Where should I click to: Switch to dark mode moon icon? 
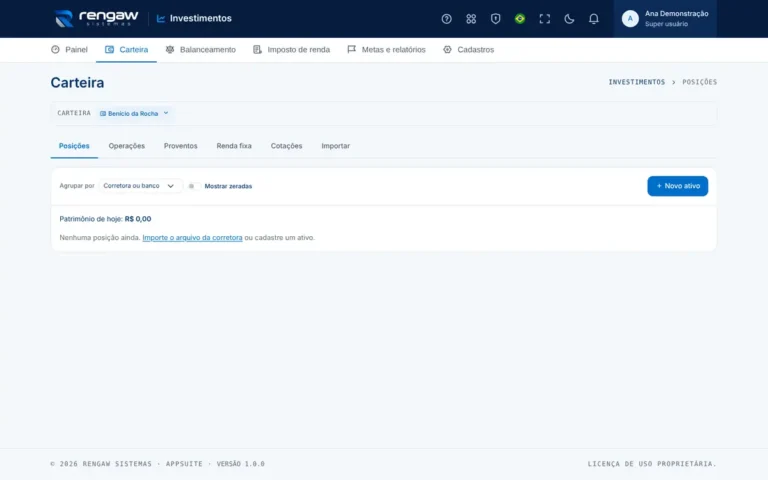[x=569, y=19]
